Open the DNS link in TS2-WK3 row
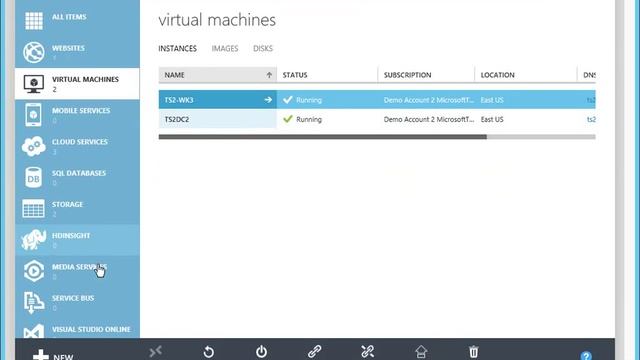Screen dimensions: 640x360 [x=591, y=100]
